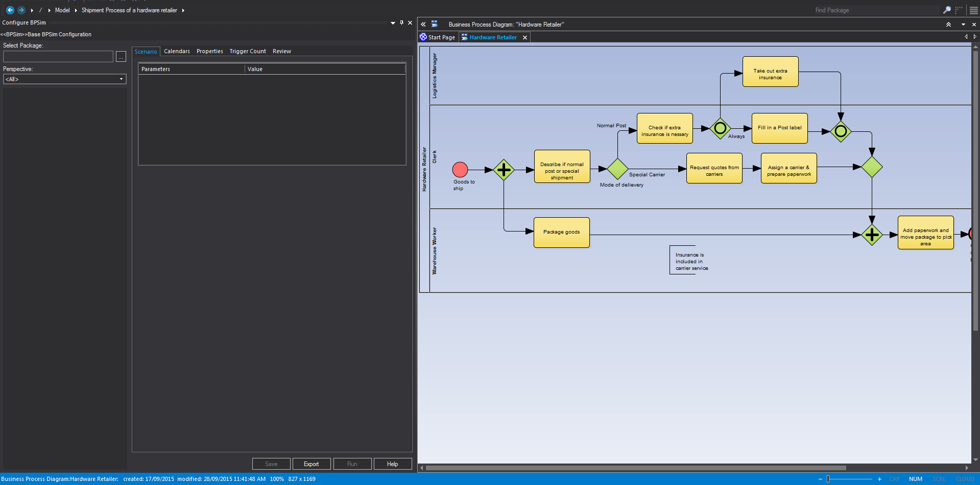980x485 pixels.
Task: Switch to the Calendars tab
Action: 177,51
